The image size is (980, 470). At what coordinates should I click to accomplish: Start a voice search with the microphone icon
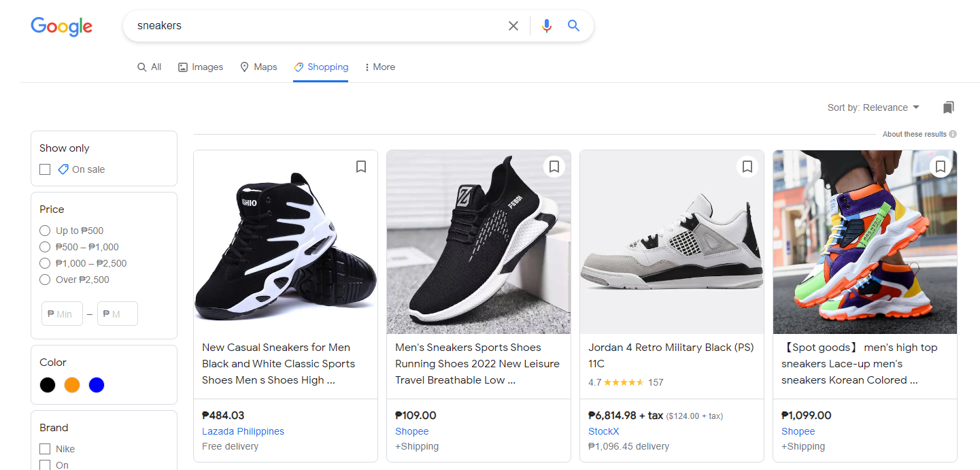[x=547, y=25]
